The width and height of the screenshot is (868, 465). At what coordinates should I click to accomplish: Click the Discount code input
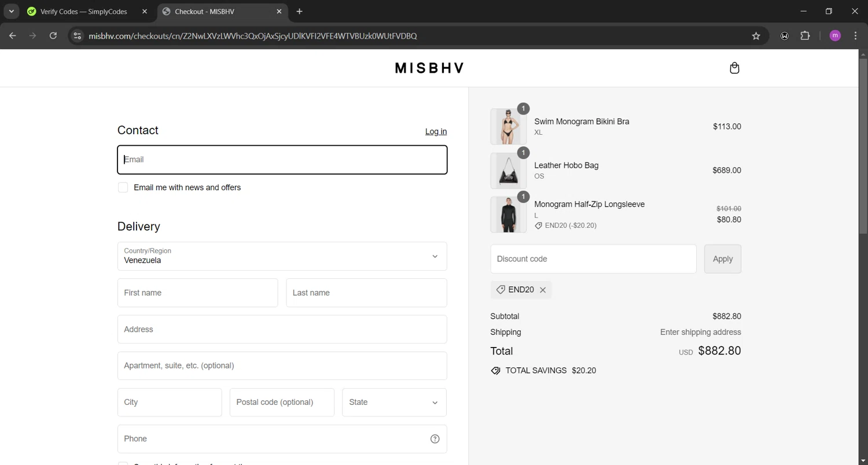click(593, 259)
